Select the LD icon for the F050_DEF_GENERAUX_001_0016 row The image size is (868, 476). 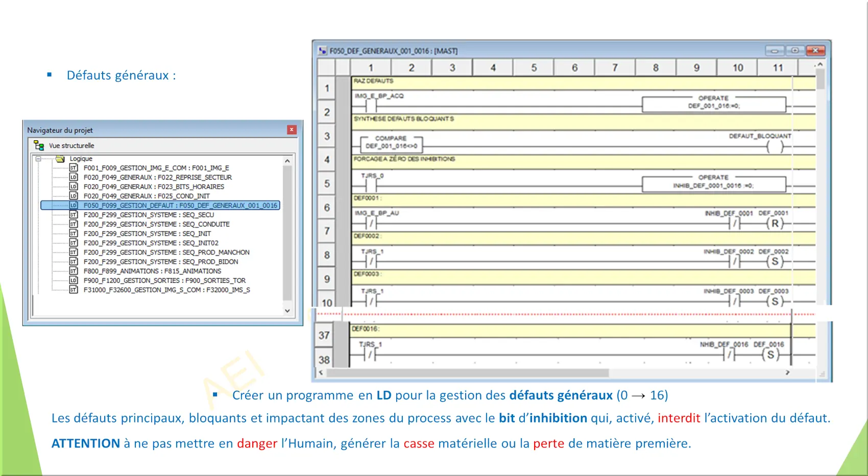tap(74, 206)
